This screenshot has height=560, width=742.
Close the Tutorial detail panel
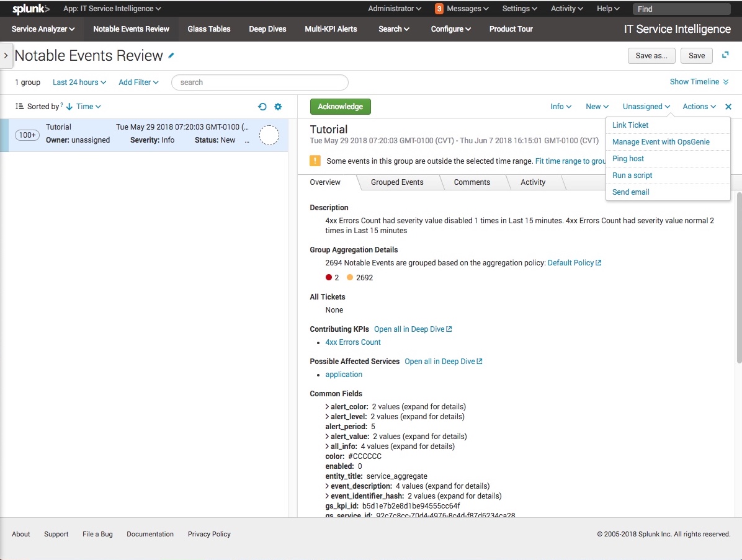coord(728,107)
